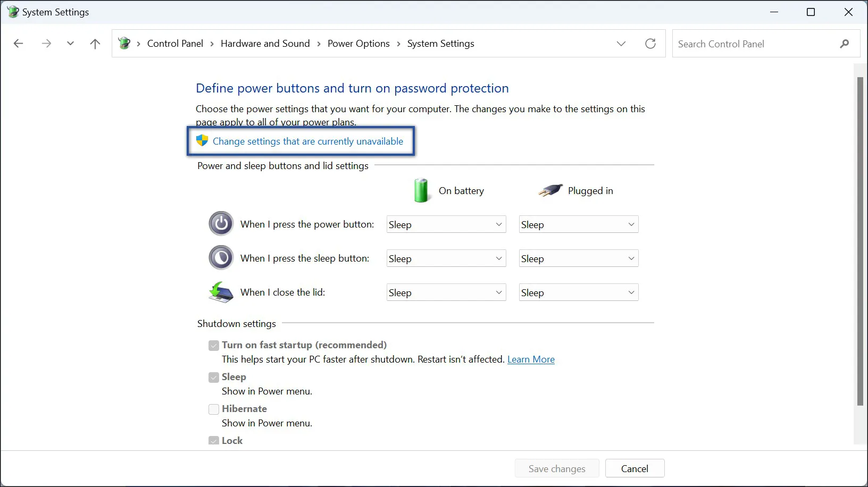Click the refresh icon in the address bar
The image size is (868, 487).
(x=650, y=44)
